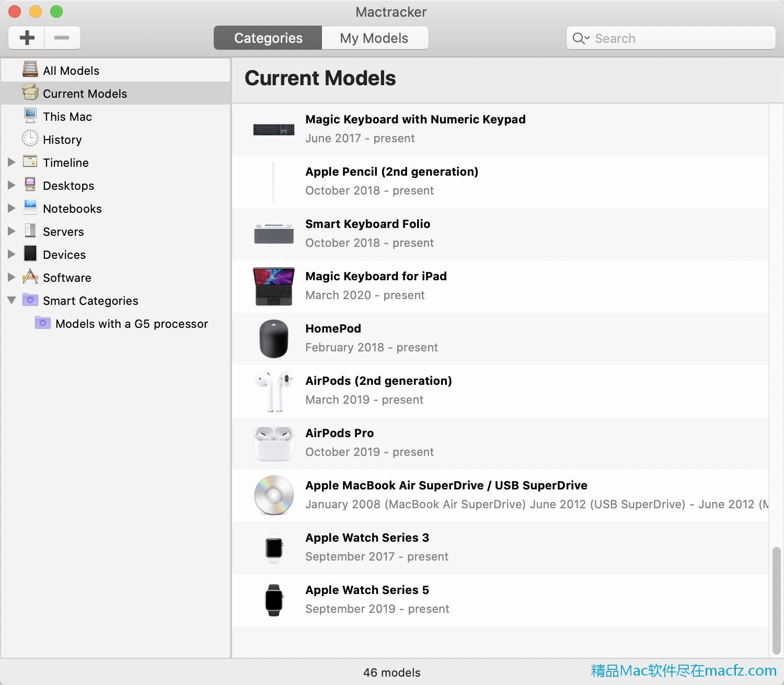Switch to the Categories tab
784x685 pixels.
(x=268, y=38)
